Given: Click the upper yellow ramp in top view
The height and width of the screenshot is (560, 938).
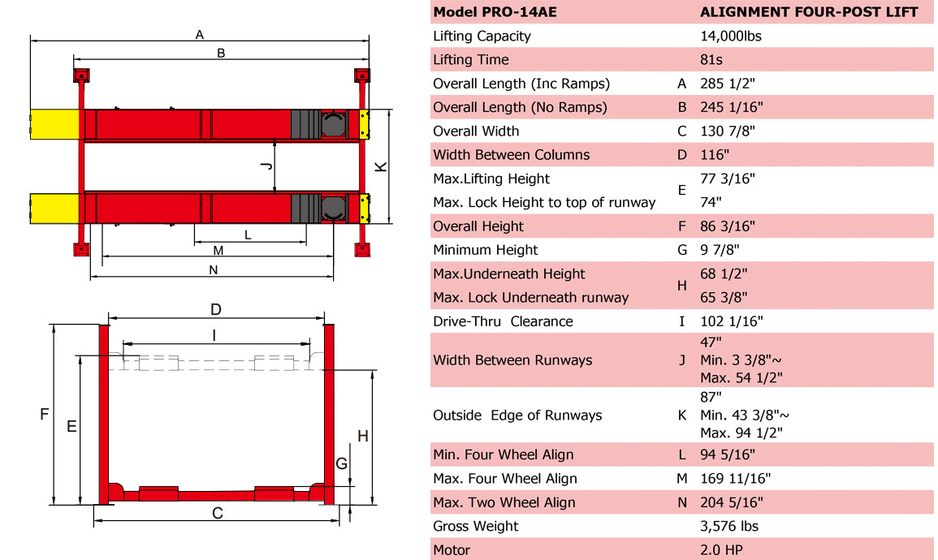Looking at the screenshot, I should pyautogui.click(x=54, y=124).
